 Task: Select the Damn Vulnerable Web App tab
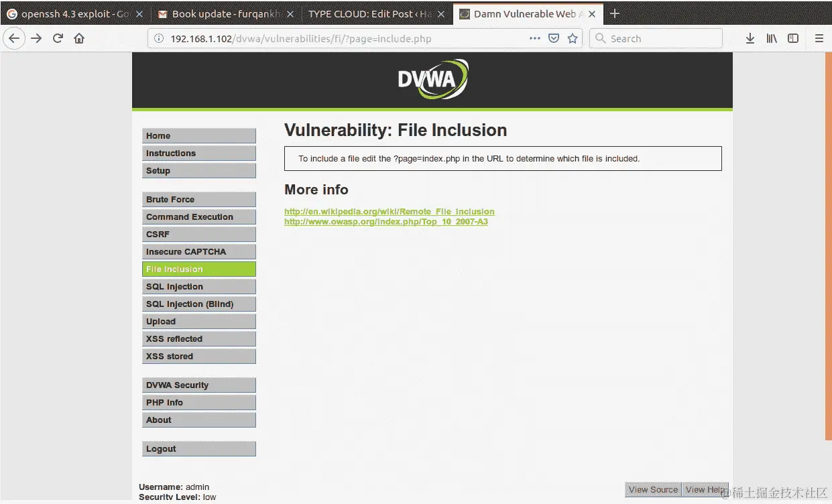(x=528, y=13)
